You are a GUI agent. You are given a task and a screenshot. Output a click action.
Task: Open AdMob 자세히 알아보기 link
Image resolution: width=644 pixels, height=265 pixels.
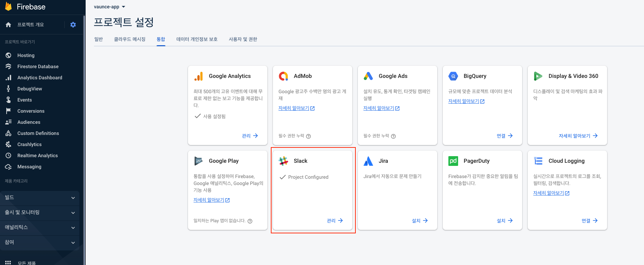coord(297,108)
